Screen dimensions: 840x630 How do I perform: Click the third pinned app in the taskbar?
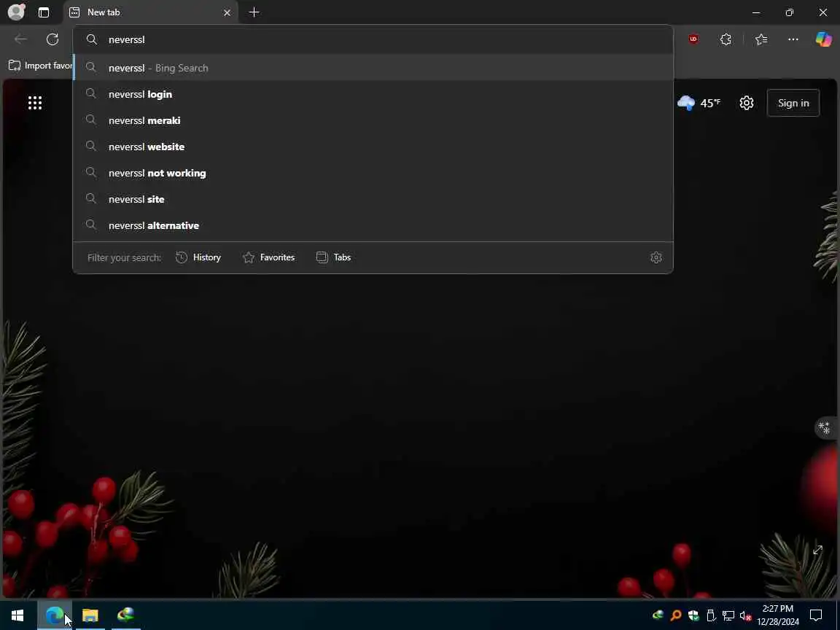[x=126, y=615]
